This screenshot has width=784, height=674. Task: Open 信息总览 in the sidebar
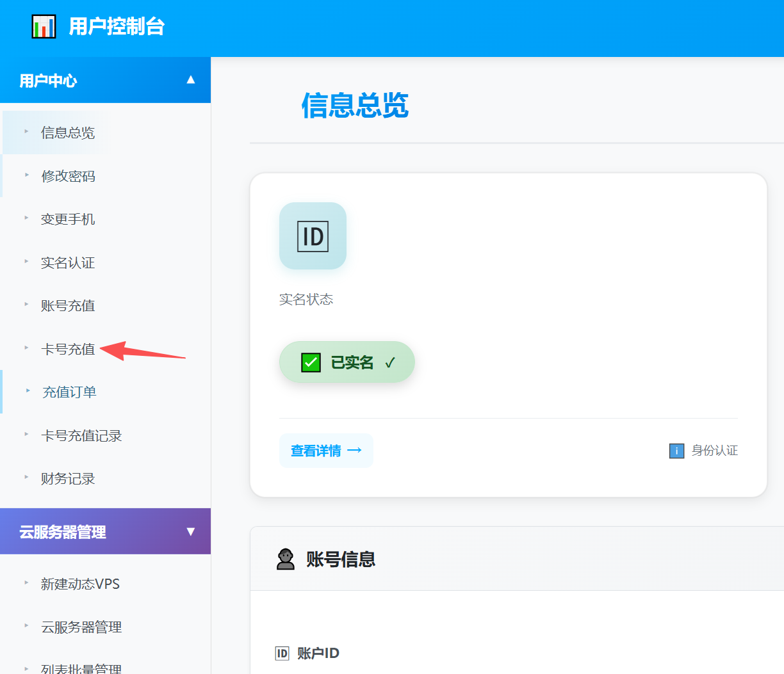coord(68,133)
